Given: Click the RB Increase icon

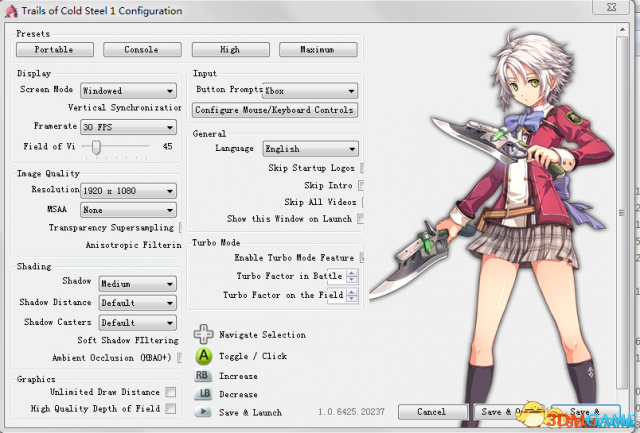Looking at the screenshot, I should 203,375.
